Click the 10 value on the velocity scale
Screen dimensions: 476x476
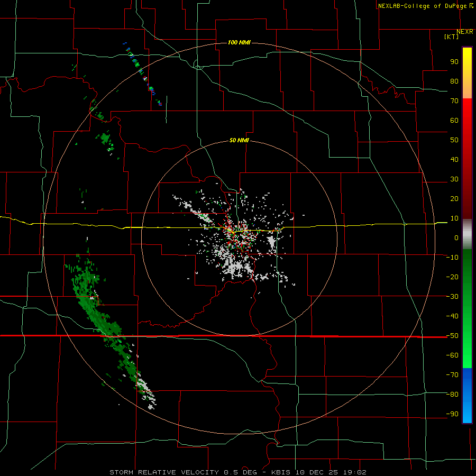coord(454,218)
